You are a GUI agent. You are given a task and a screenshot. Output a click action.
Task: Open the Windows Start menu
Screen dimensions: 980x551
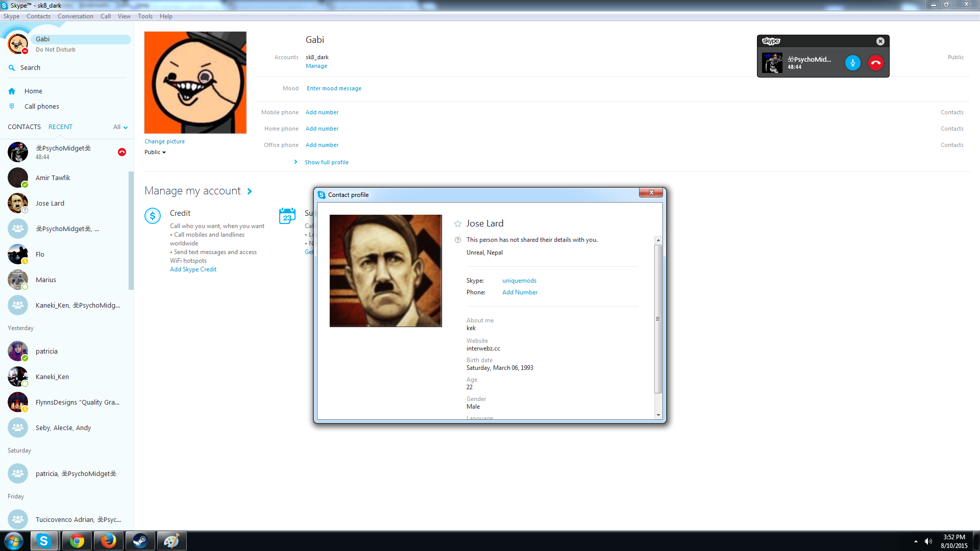click(14, 541)
